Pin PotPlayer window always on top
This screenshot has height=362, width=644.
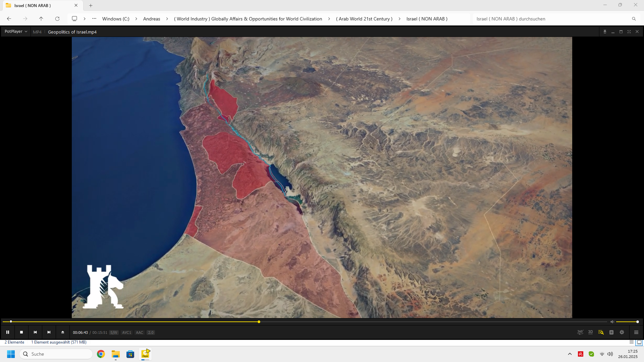pyautogui.click(x=605, y=32)
